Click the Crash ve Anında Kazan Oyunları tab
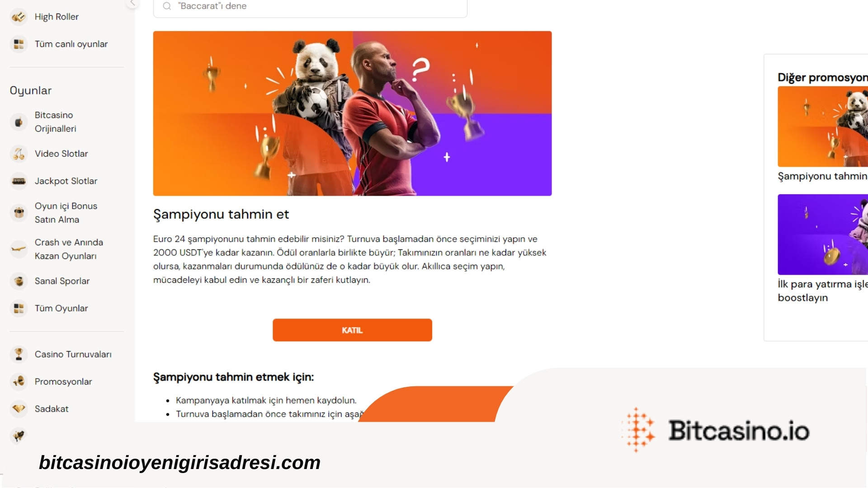868x488 pixels. (68, 249)
